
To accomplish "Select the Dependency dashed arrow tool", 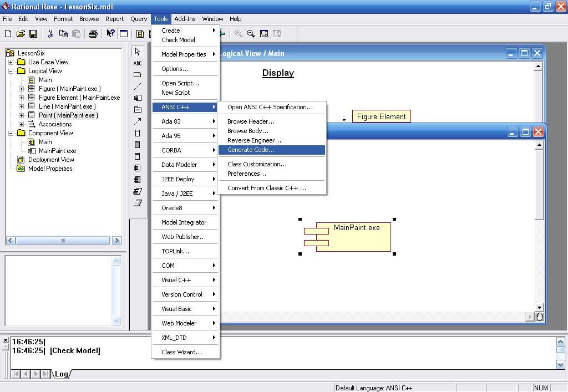I will [x=138, y=121].
